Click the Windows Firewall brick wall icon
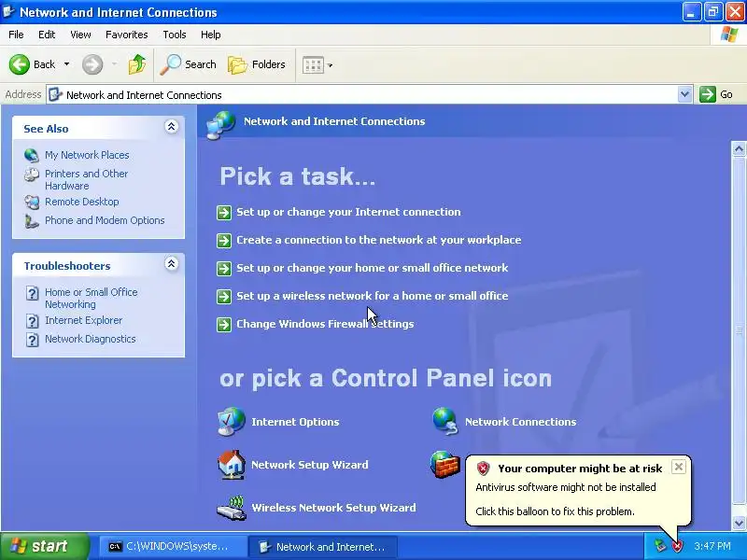The image size is (747, 560). point(445,464)
